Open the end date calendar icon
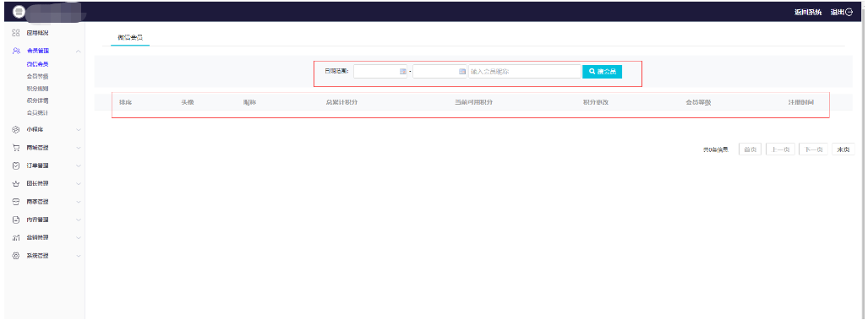 tap(462, 72)
